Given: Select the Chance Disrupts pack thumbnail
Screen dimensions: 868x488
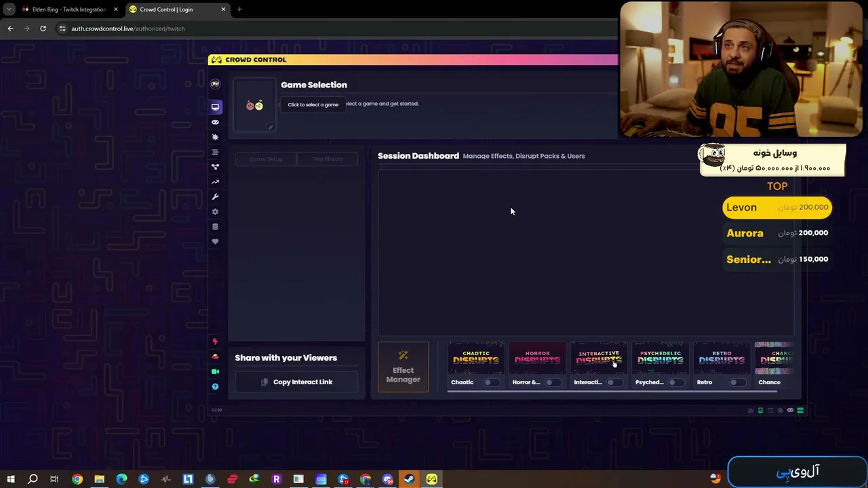Looking at the screenshot, I should [774, 359].
